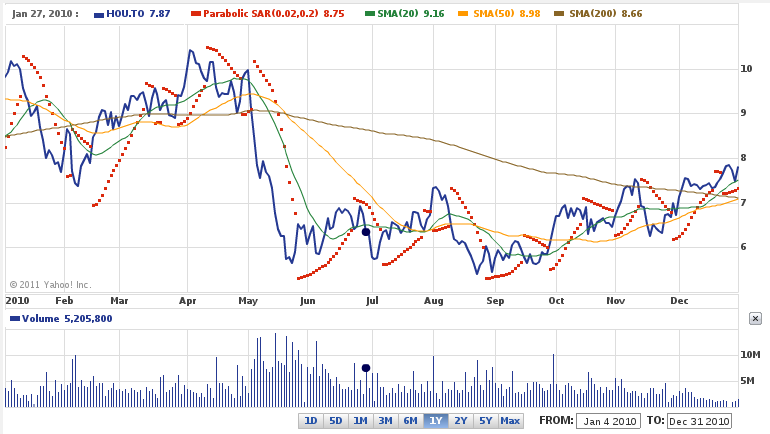This screenshot has height=434, width=770.
Task: Select the 5D time range
Action: tap(336, 421)
